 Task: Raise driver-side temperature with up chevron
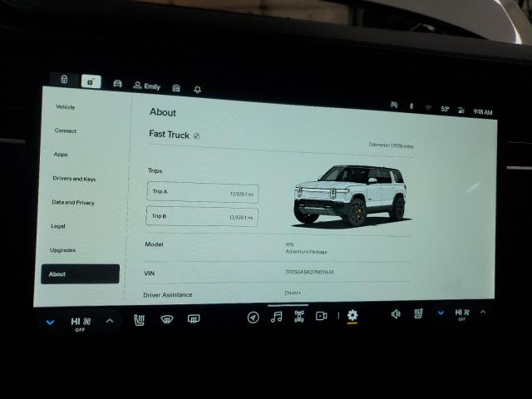[109, 321]
